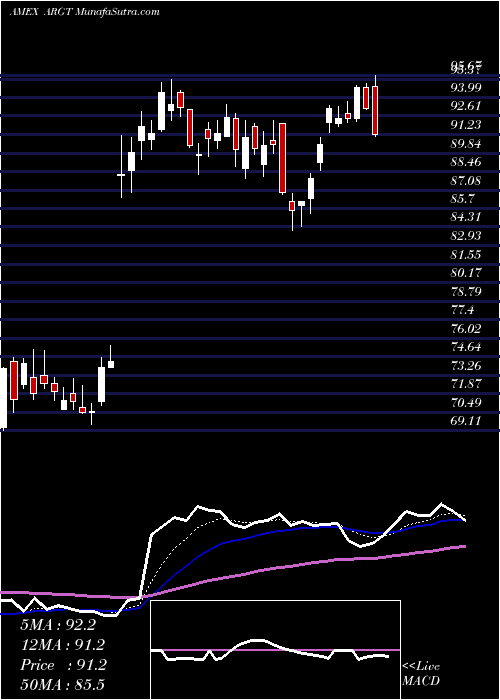Click the tall red candlestick falling to 85.7

pos(282,158)
